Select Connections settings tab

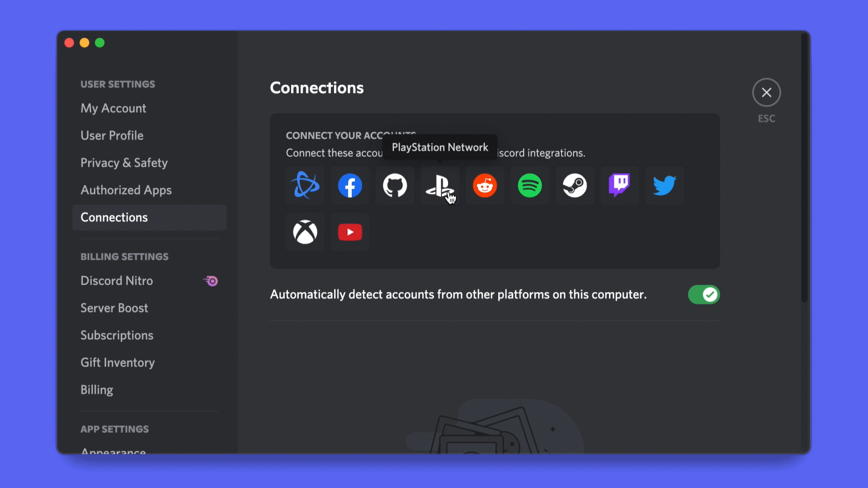(x=114, y=216)
